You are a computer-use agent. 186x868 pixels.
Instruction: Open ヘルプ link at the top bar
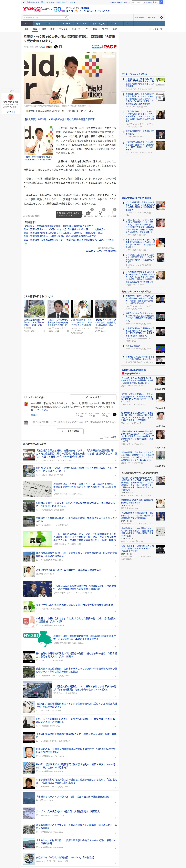[x=127, y=2]
